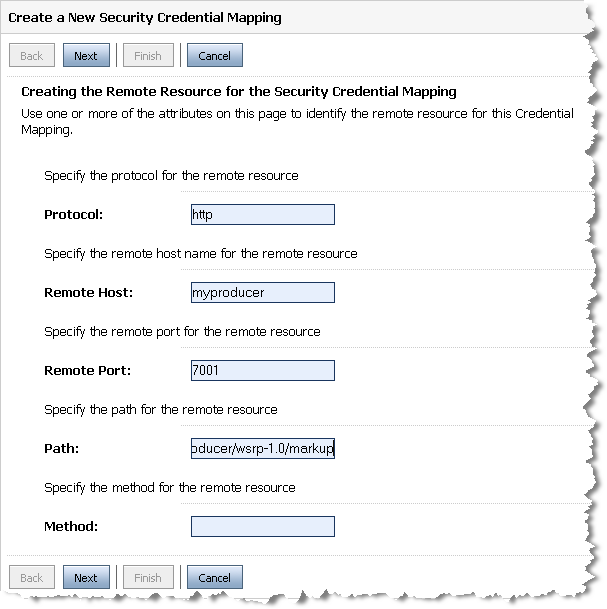The height and width of the screenshot is (609, 607).
Task: Cancel the wizard using the button below Method
Action: pos(215,577)
